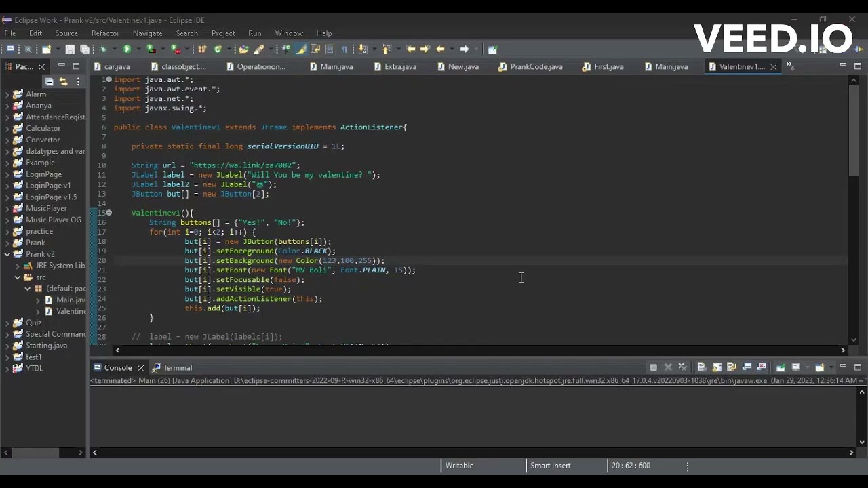Collapse the Valentinev1 constructor fold marker

click(x=108, y=213)
